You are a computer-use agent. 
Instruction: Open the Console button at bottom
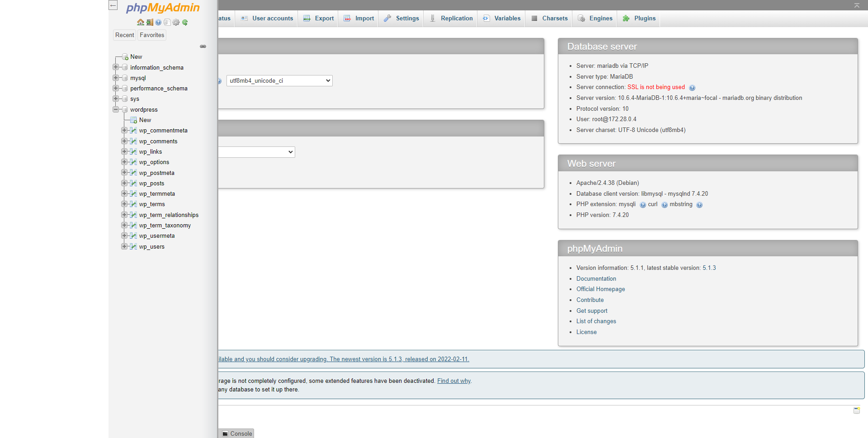pyautogui.click(x=237, y=433)
